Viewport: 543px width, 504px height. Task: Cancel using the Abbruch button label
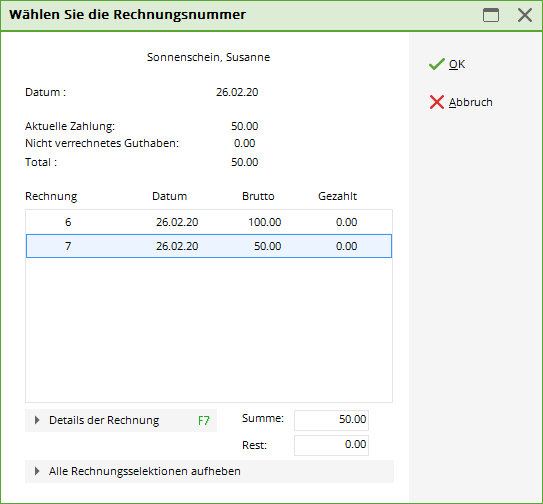(x=471, y=102)
